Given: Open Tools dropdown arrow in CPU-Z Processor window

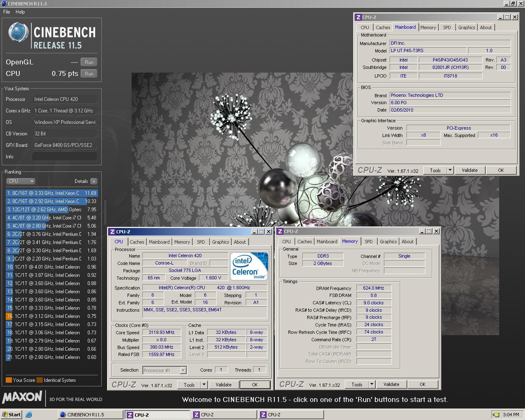Looking at the screenshot, I should pos(204,385).
